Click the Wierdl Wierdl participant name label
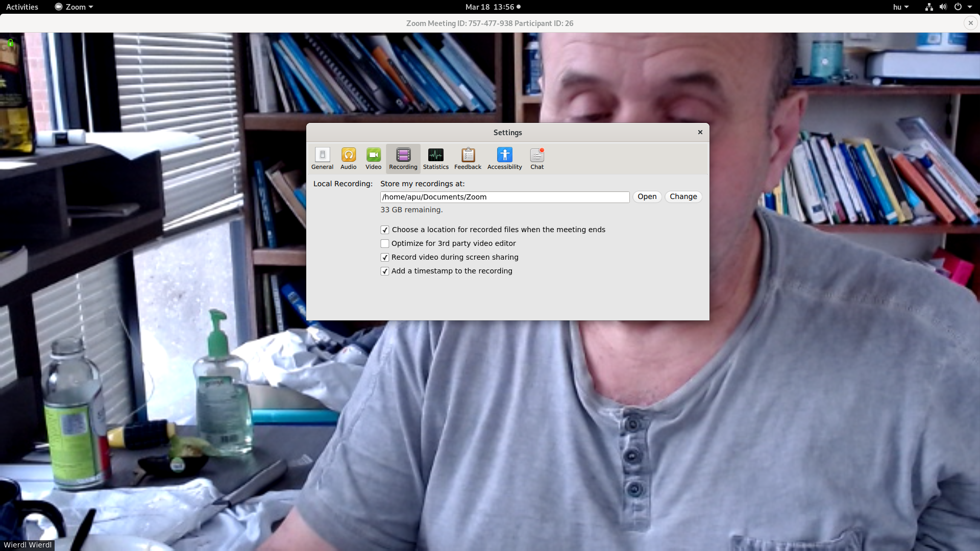The width and height of the screenshot is (980, 551). [28, 545]
